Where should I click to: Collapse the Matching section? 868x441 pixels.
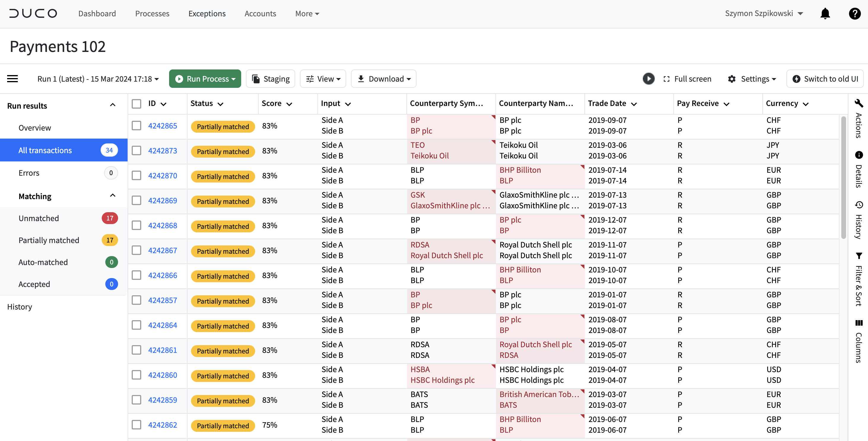pos(112,196)
